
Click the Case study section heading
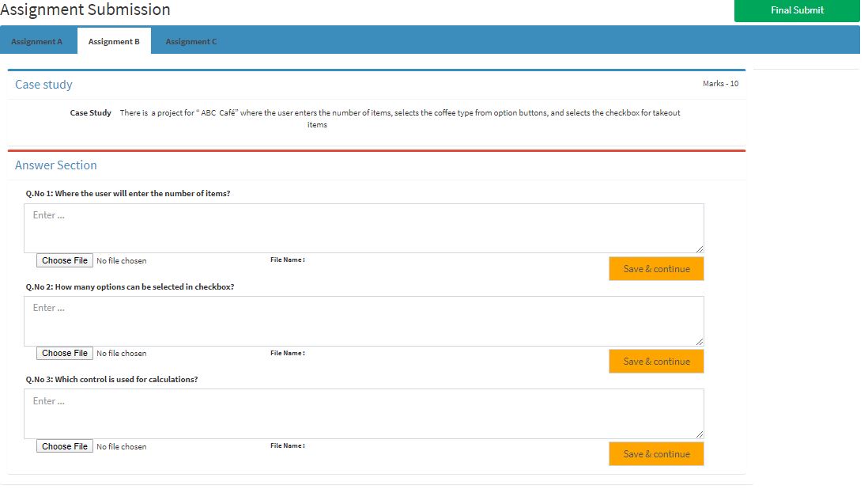(x=43, y=85)
